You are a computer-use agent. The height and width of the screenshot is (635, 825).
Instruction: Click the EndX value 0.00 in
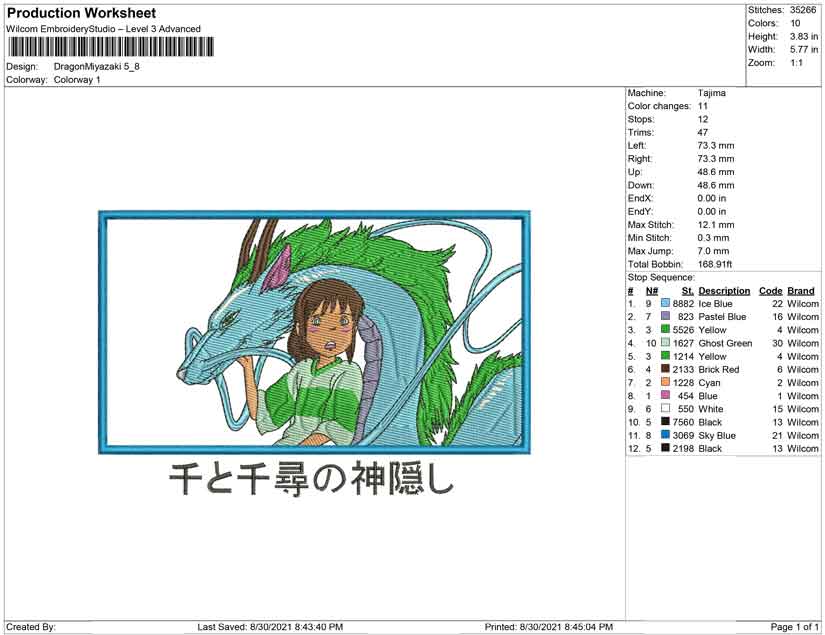click(712, 198)
